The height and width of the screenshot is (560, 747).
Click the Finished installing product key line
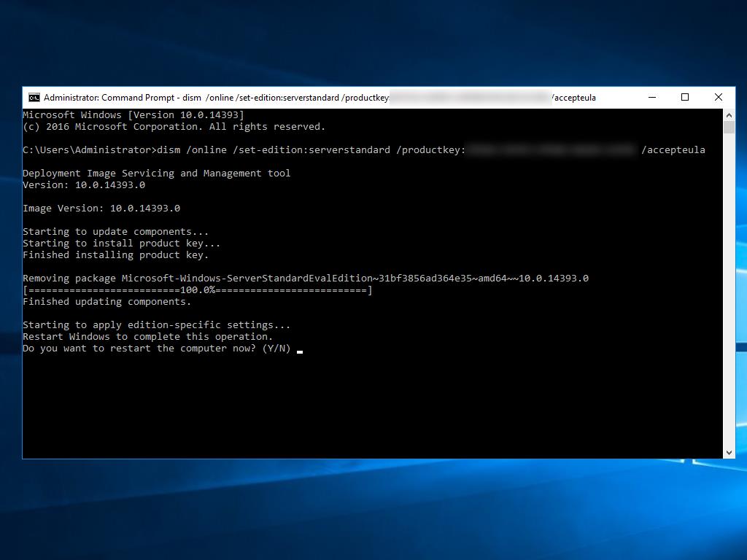(115, 255)
